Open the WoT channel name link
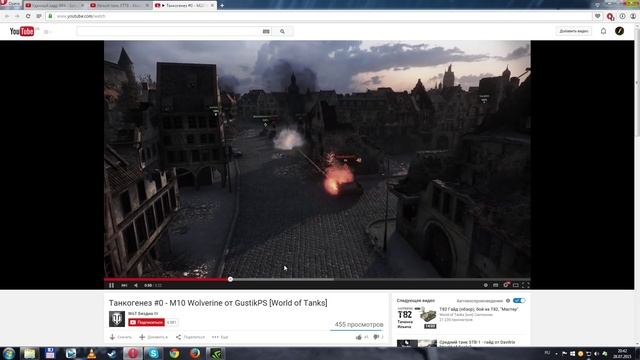This screenshot has height=360, width=640. tap(143, 313)
